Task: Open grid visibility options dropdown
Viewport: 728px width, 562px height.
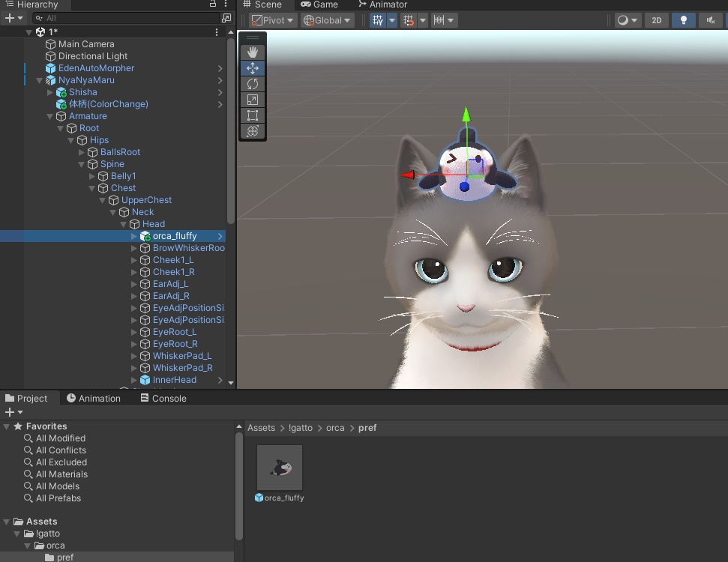Action: 392,20
